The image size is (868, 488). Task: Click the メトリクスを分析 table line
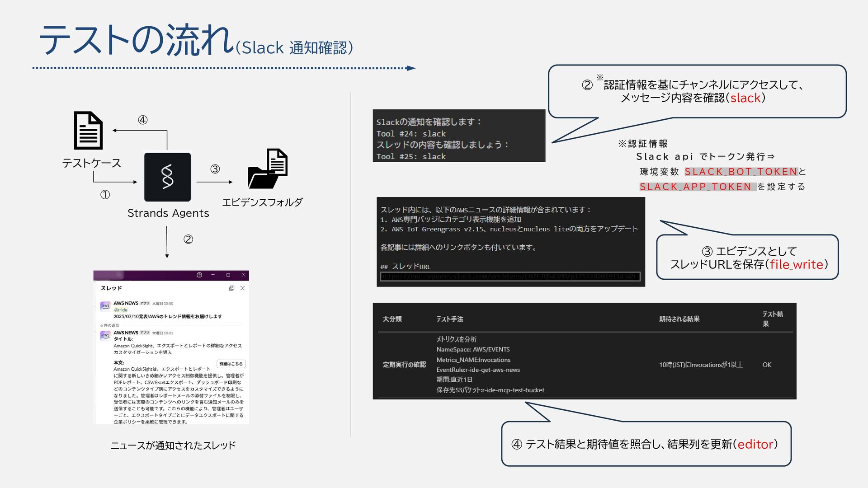point(456,339)
